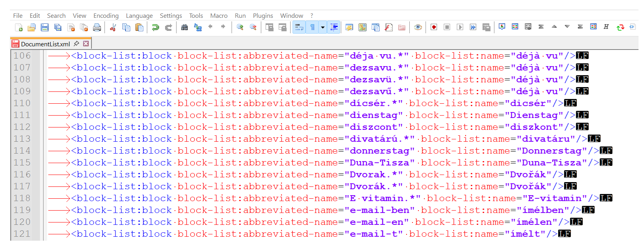Open Find with the binoculars icon
The width and height of the screenshot is (644, 249).
(184, 27)
